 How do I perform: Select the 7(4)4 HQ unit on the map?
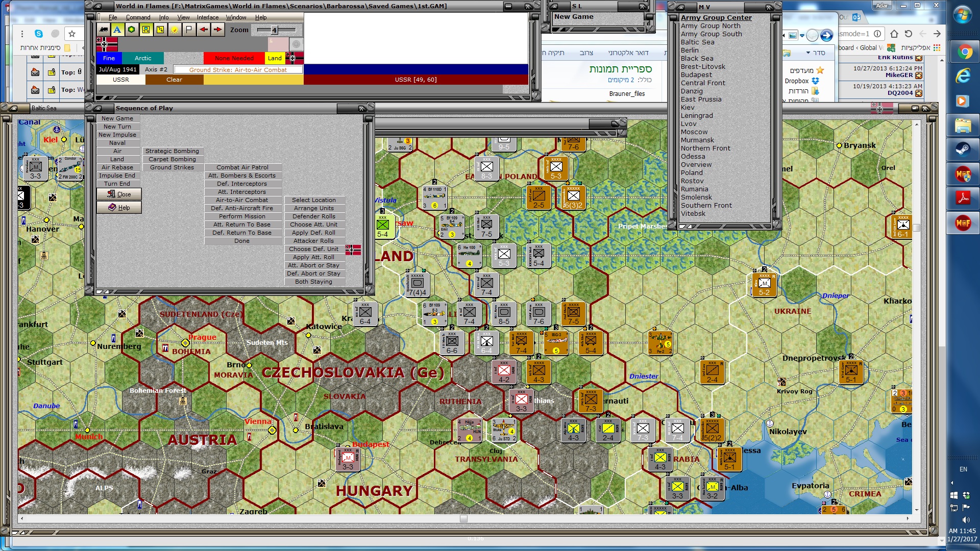pos(417,285)
